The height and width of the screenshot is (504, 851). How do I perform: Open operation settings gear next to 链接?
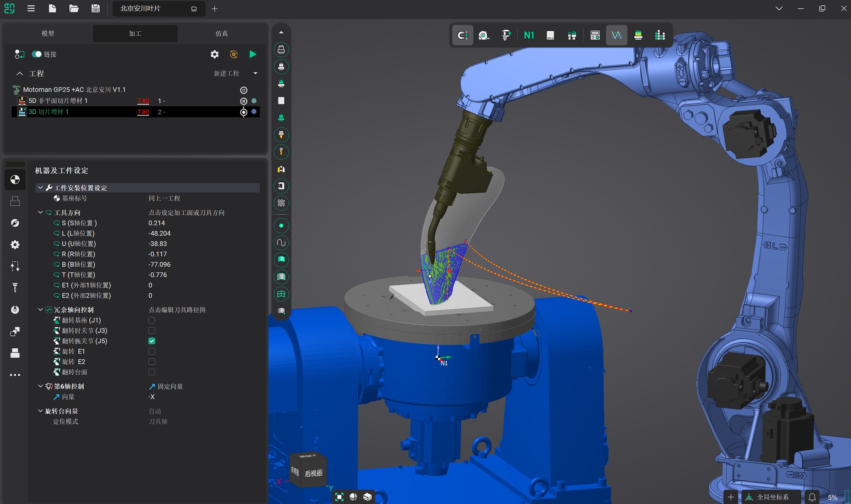pos(214,54)
